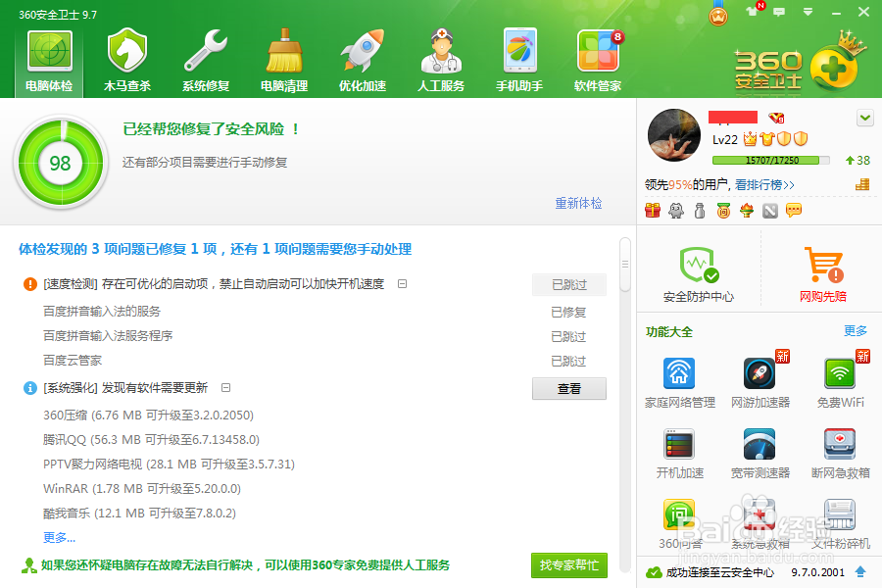Click the red gift box icon
882x588 pixels.
(653, 211)
